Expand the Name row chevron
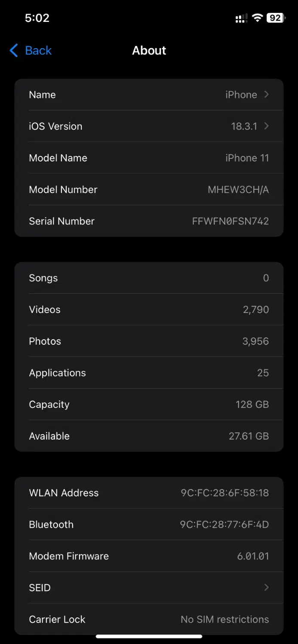The width and height of the screenshot is (298, 644). coord(267,94)
